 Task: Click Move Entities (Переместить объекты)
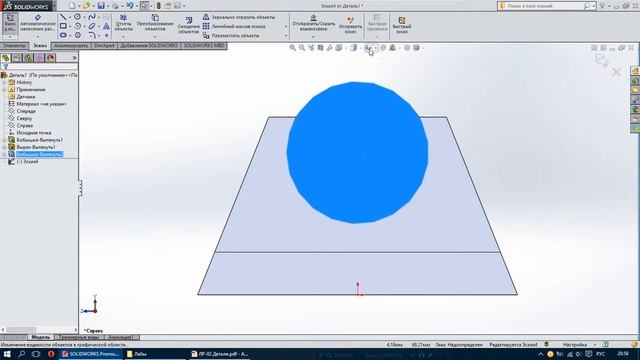coord(231,36)
